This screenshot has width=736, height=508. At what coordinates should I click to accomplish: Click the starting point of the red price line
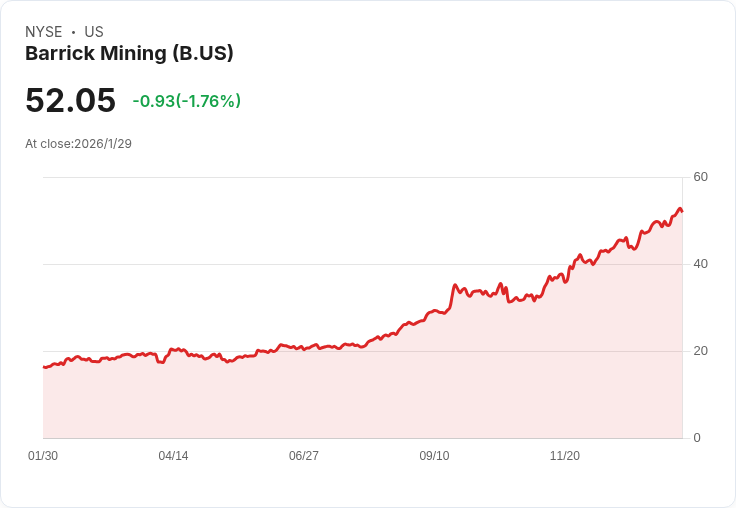click(x=44, y=367)
